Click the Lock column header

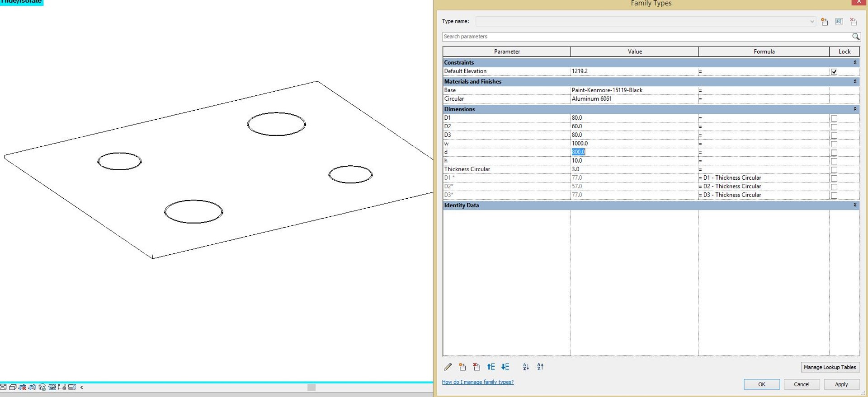click(844, 51)
